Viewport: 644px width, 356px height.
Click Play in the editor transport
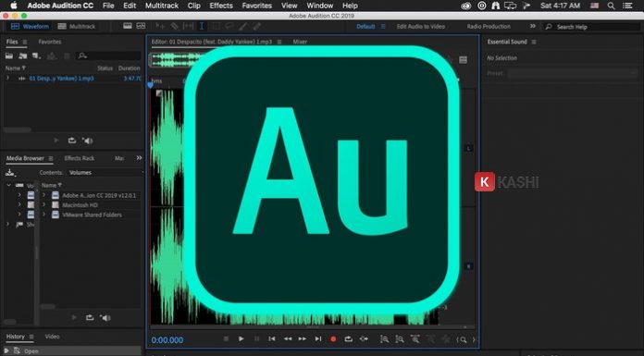coord(241,338)
